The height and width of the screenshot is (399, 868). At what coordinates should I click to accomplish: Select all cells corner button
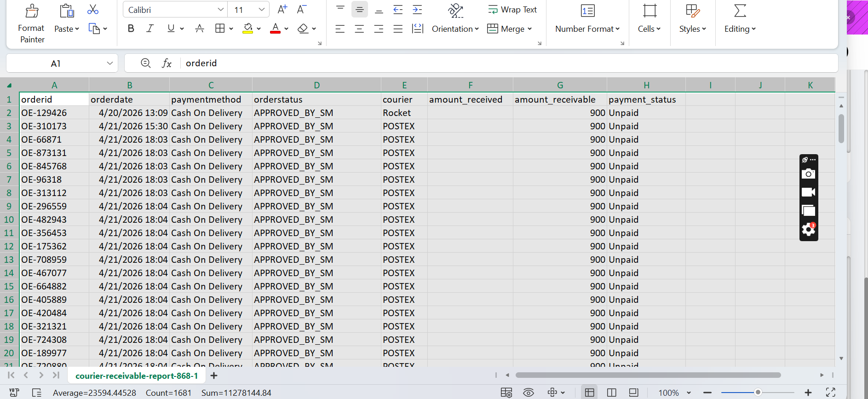(x=9, y=85)
